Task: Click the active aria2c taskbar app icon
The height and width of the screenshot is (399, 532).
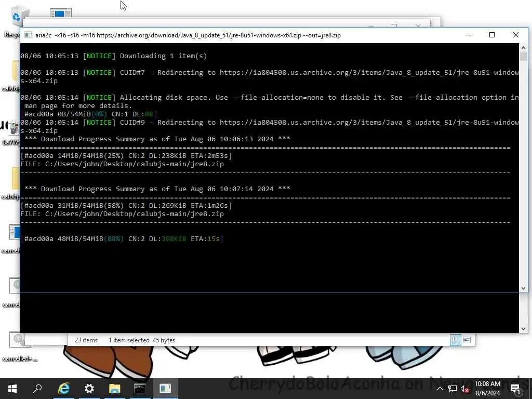Action: pyautogui.click(x=165, y=389)
